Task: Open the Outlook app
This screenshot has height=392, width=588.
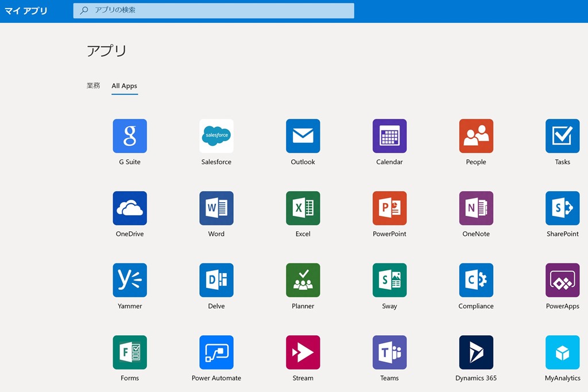Action: point(303,136)
